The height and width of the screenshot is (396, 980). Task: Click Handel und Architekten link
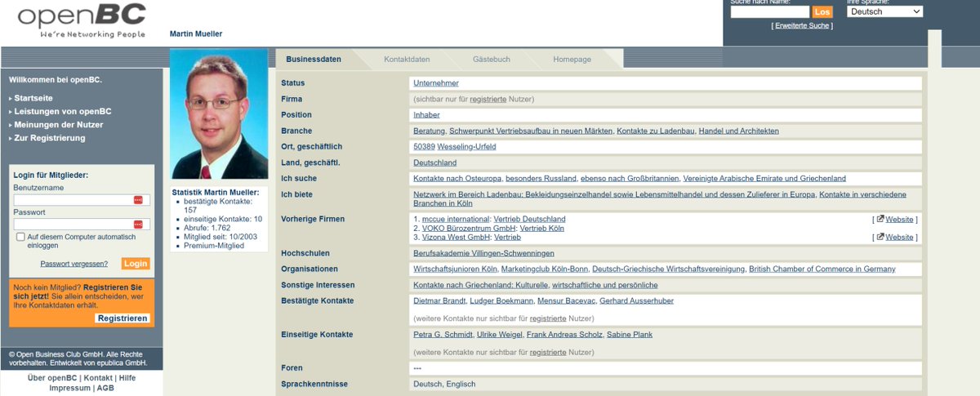(x=739, y=131)
